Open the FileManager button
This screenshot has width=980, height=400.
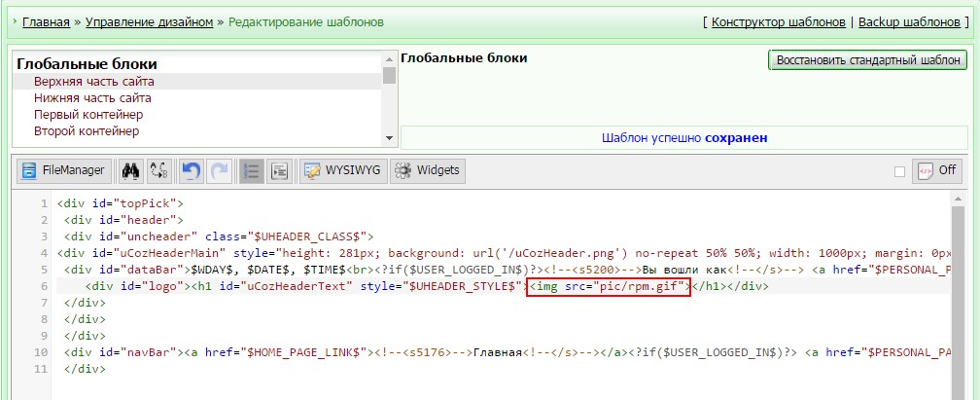click(64, 170)
